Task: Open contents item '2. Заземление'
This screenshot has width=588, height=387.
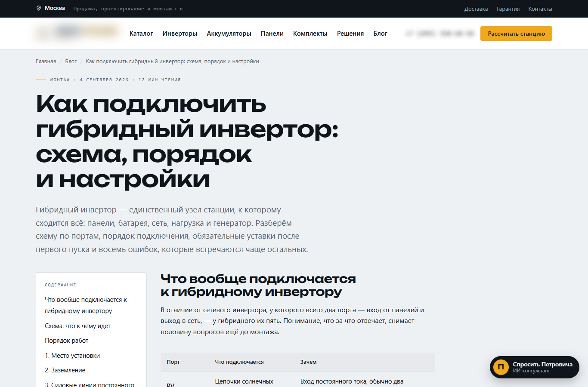Action: point(65,370)
